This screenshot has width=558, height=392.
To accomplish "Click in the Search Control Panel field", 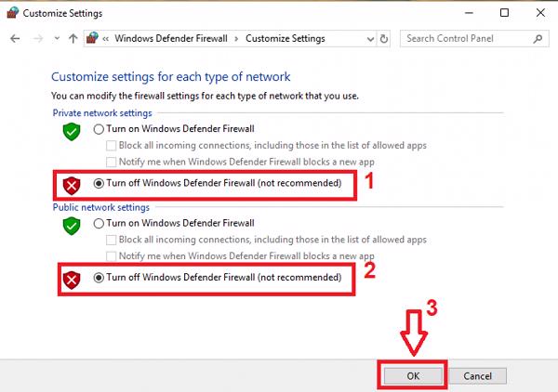I will pos(463,39).
